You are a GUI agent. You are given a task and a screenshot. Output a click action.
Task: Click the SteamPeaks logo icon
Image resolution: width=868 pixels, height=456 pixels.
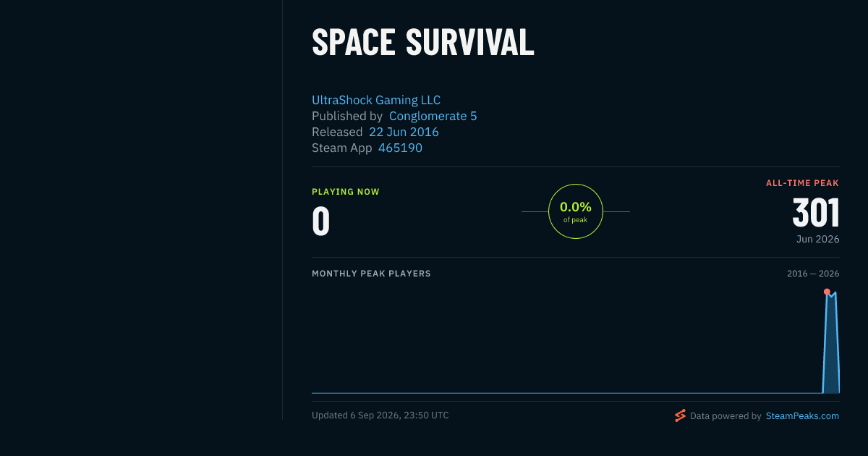click(680, 415)
